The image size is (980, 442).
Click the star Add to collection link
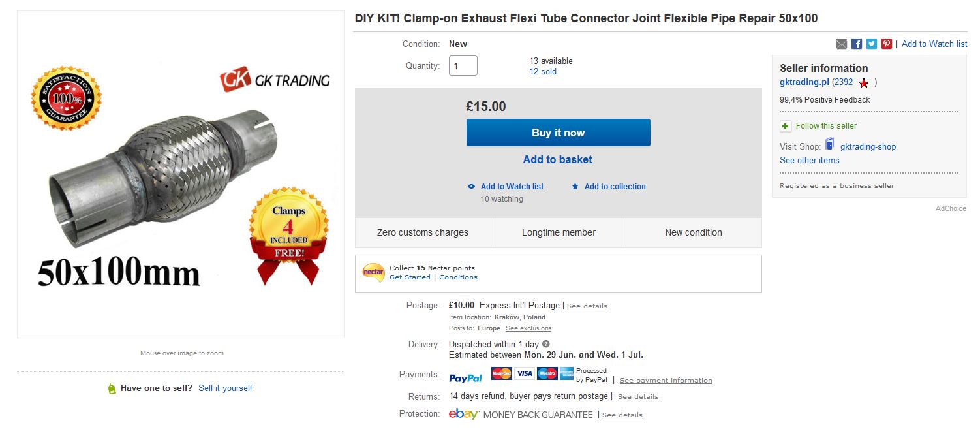coord(609,187)
